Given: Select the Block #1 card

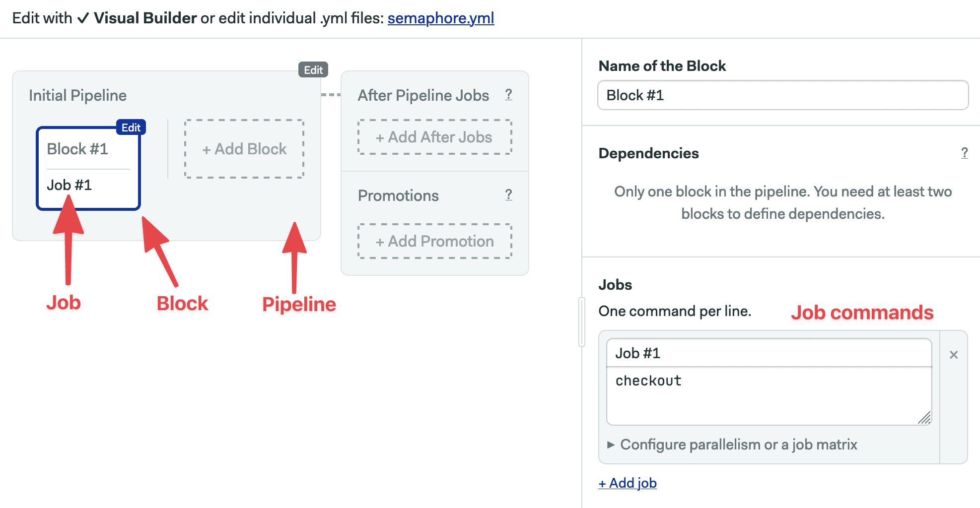Looking at the screenshot, I should pyautogui.click(x=87, y=148).
